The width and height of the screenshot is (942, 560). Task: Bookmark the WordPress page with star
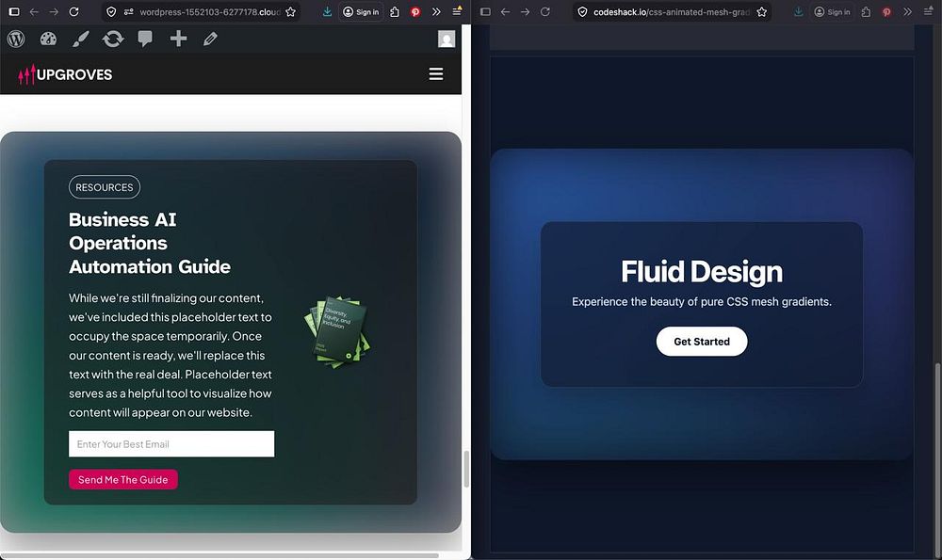pyautogui.click(x=291, y=11)
